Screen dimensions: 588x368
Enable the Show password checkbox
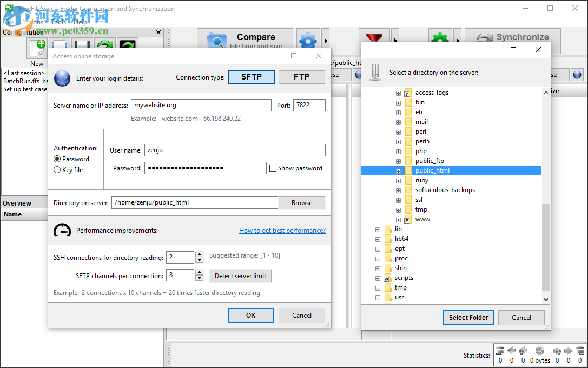coord(273,168)
